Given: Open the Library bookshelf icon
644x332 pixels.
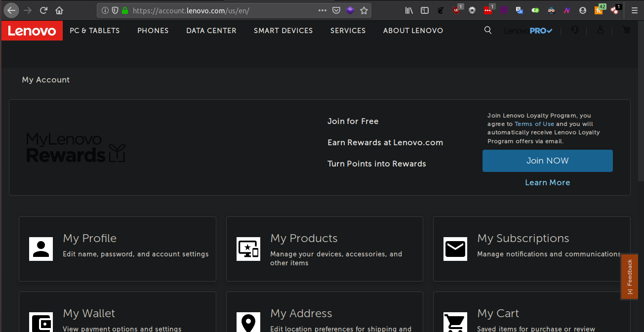Looking at the screenshot, I should (409, 10).
